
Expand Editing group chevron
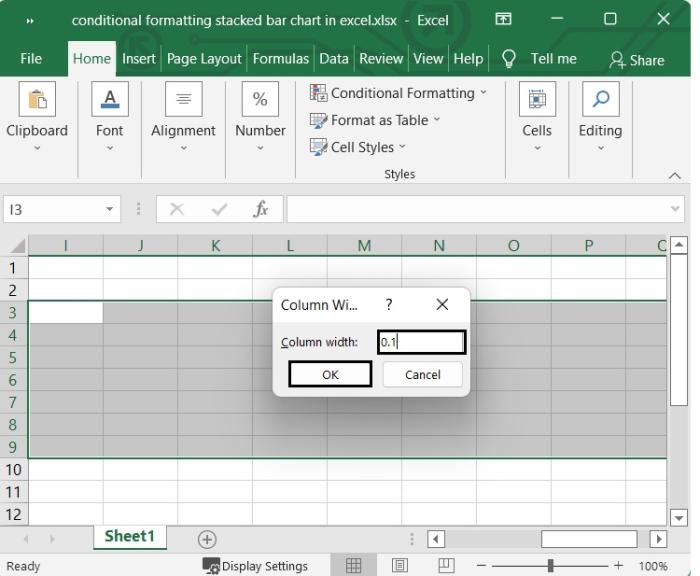tap(601, 148)
